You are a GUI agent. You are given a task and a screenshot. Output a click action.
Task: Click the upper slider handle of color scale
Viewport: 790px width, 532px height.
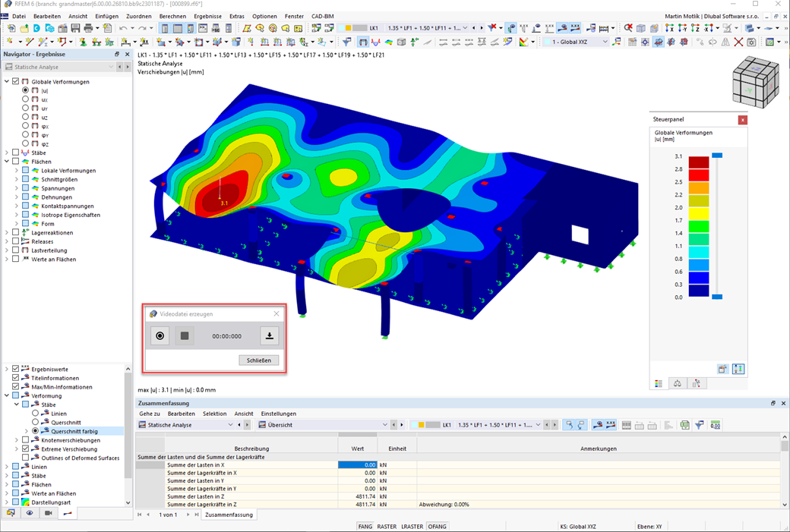(x=717, y=156)
